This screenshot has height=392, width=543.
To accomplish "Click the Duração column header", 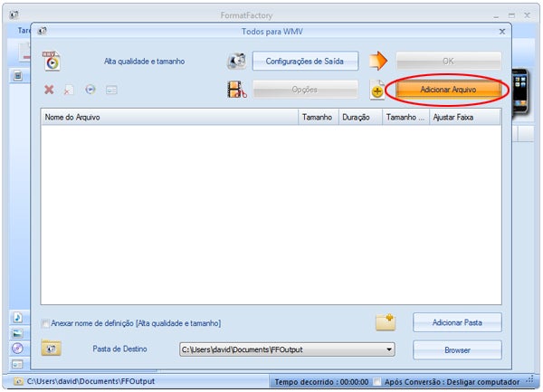I will coord(360,117).
